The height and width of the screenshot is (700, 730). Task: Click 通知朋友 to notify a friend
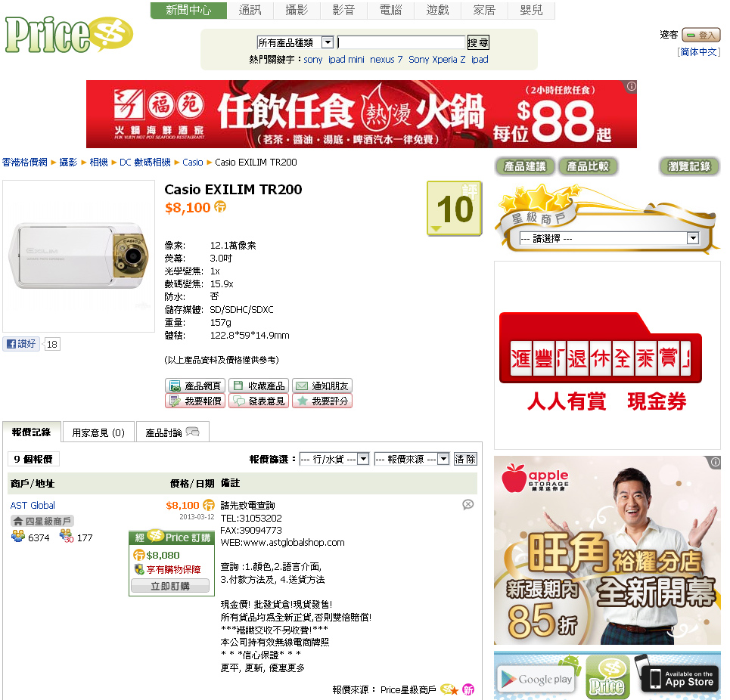322,386
